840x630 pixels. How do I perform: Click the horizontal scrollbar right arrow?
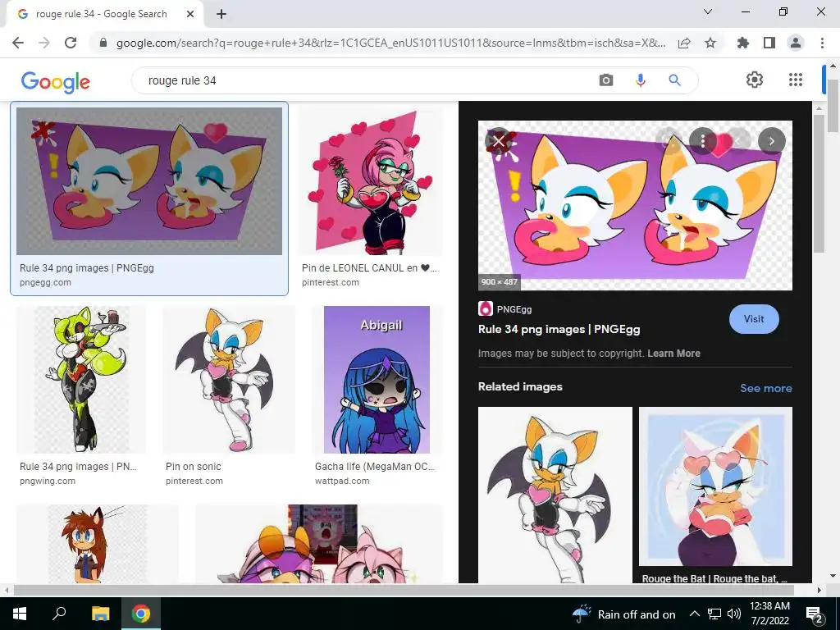coord(819,591)
